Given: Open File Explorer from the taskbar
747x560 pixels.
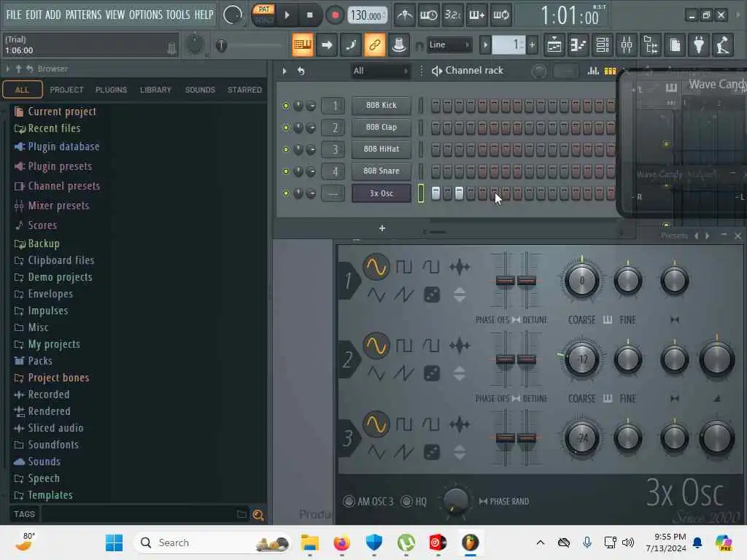Looking at the screenshot, I should pos(309,542).
